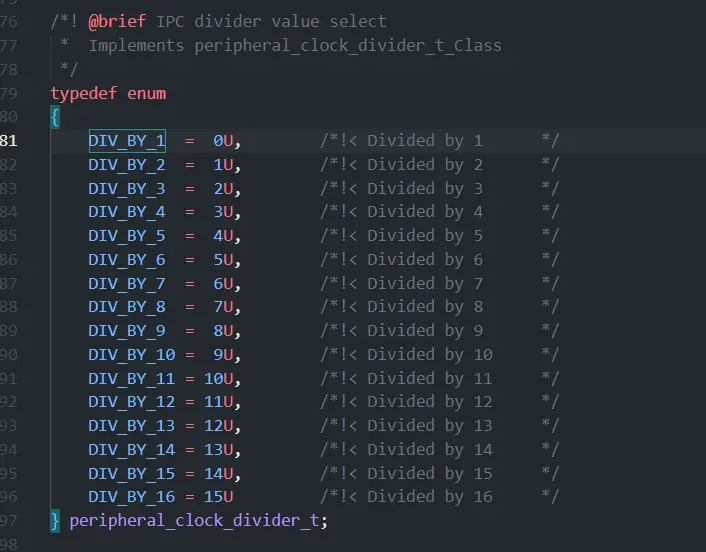Screen dimensions: 706x552
Task: Click the 15U value
Action: coord(219,497)
